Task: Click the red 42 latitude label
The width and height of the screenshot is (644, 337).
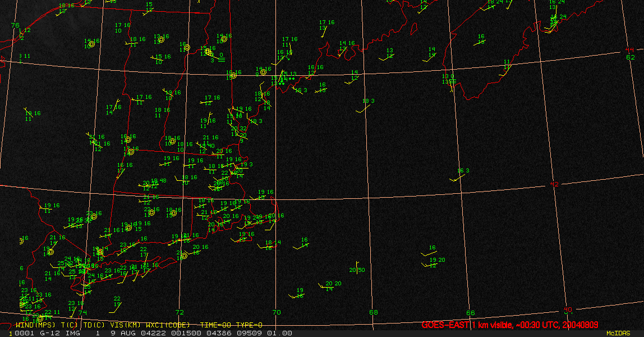Action: click(x=554, y=184)
